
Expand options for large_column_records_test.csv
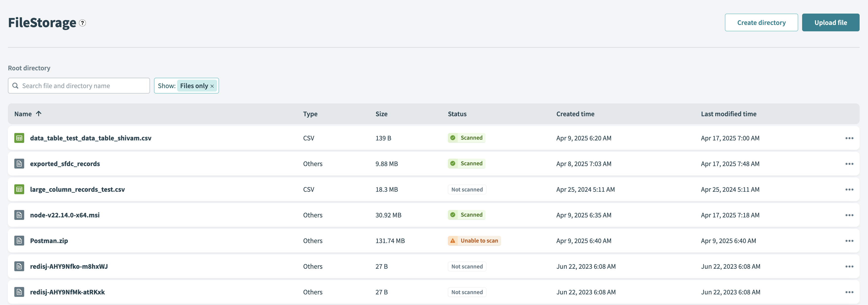[x=849, y=189]
